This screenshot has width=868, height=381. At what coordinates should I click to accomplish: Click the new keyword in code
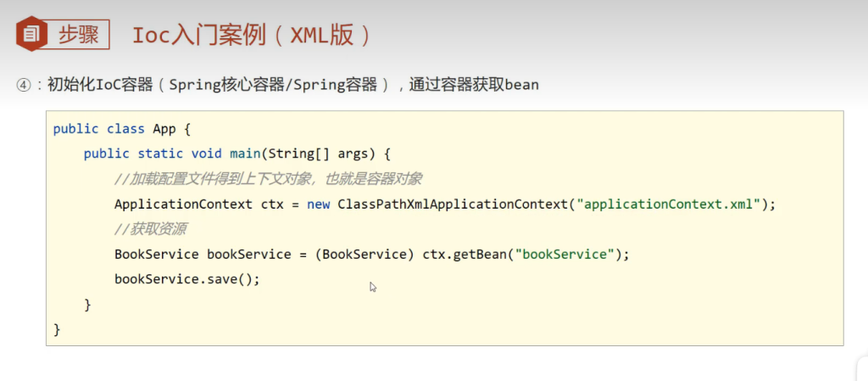[x=319, y=205]
